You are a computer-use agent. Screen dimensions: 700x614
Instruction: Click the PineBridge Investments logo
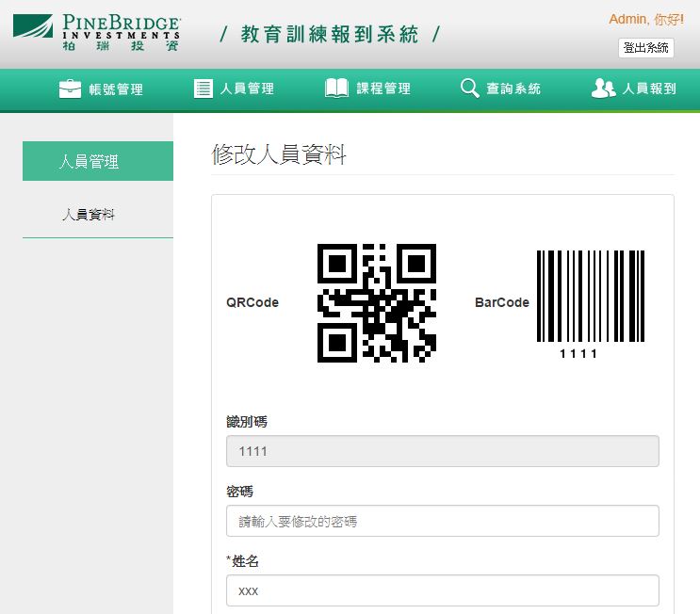click(x=96, y=33)
